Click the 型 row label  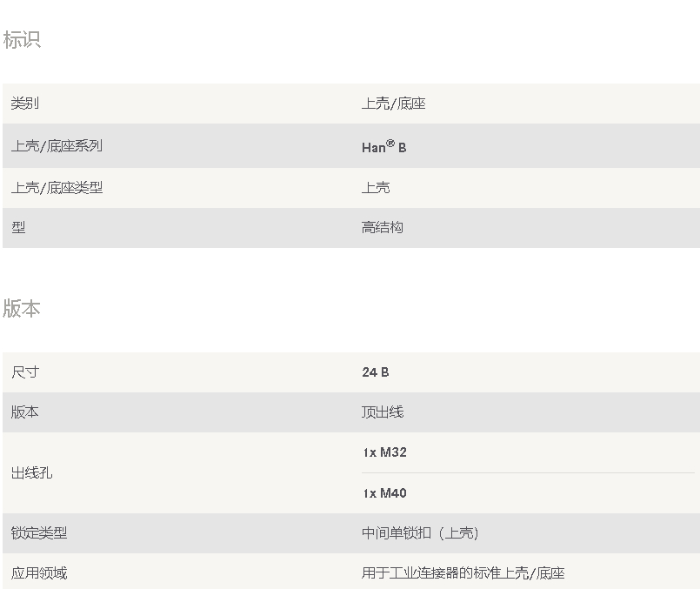click(18, 227)
